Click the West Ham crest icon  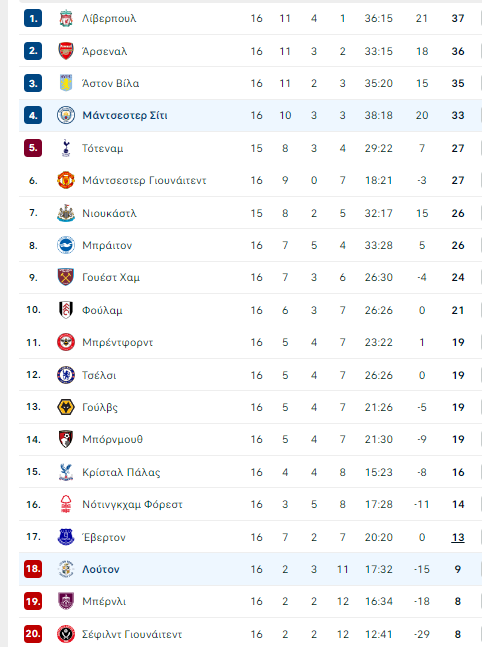point(66,277)
